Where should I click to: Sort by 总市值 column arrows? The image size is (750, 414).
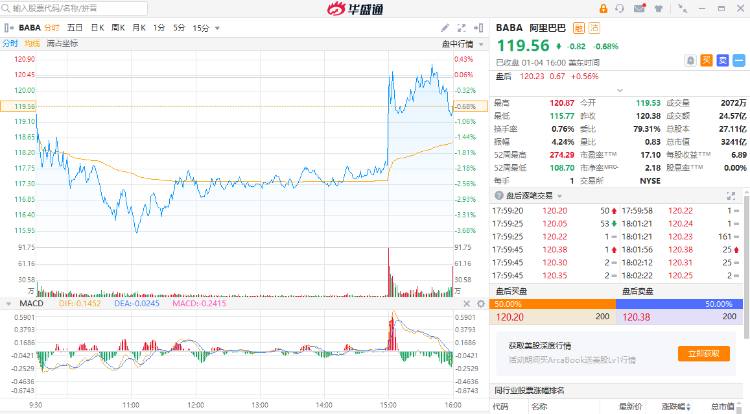point(738,407)
